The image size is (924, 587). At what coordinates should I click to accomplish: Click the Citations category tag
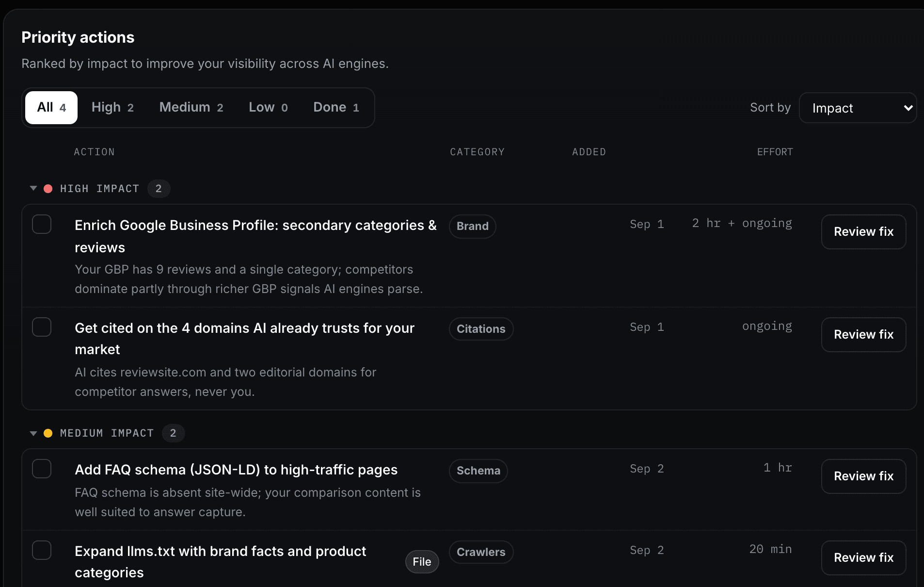click(481, 329)
